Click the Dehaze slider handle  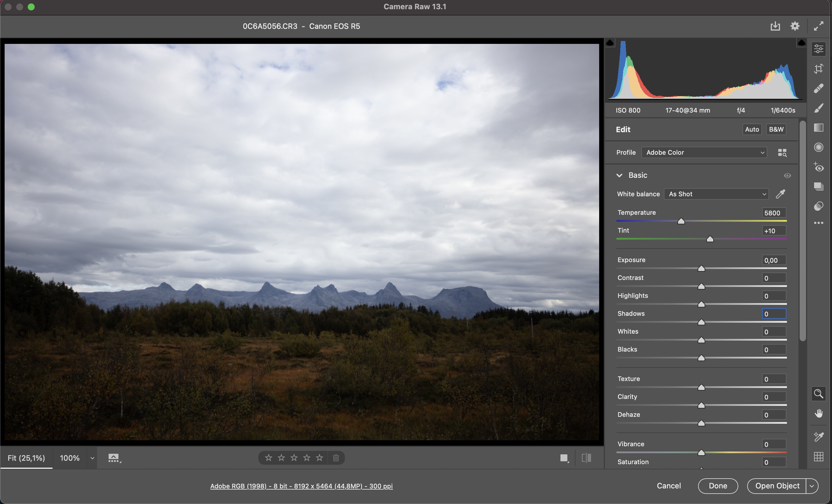pyautogui.click(x=701, y=423)
